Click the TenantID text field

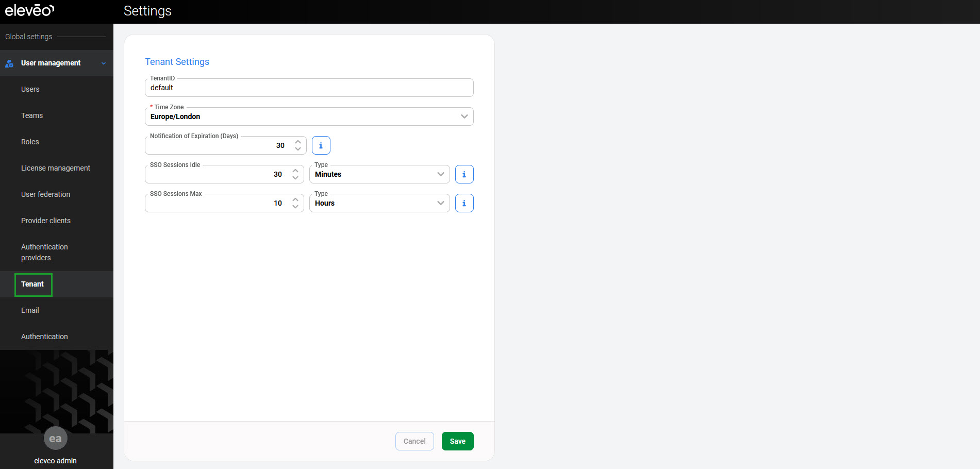click(x=309, y=88)
